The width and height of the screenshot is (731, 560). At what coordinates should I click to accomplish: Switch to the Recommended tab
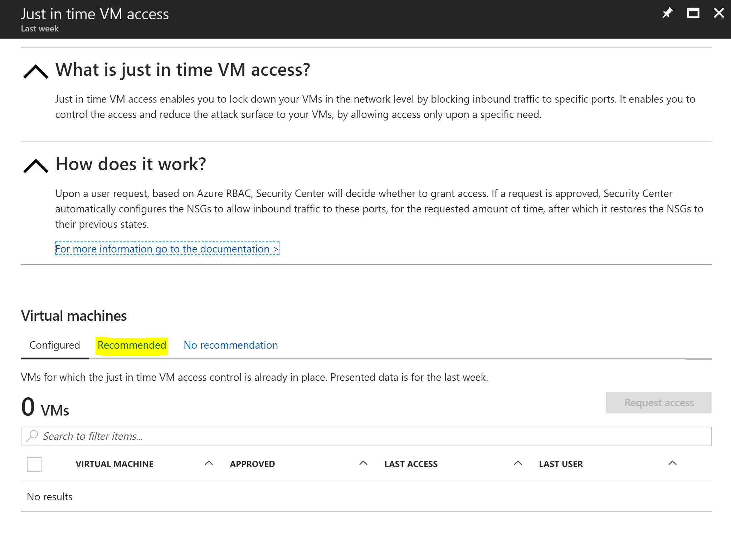tap(132, 345)
